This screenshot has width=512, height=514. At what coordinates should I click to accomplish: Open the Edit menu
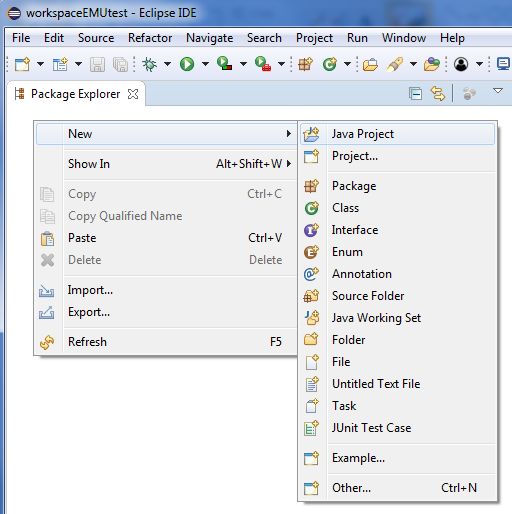54,38
